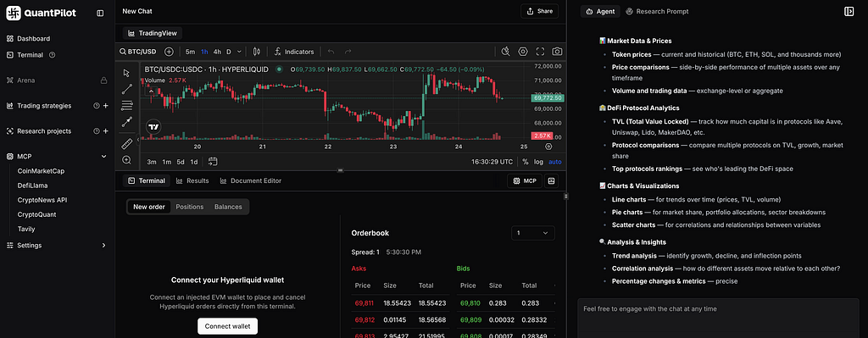Open the Orderbook grouping dropdown

pos(532,233)
